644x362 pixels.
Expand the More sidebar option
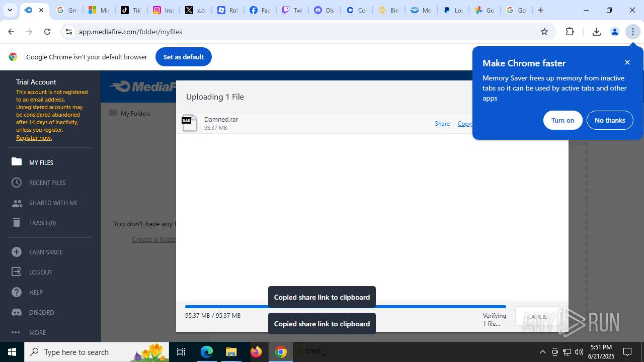tap(28, 332)
